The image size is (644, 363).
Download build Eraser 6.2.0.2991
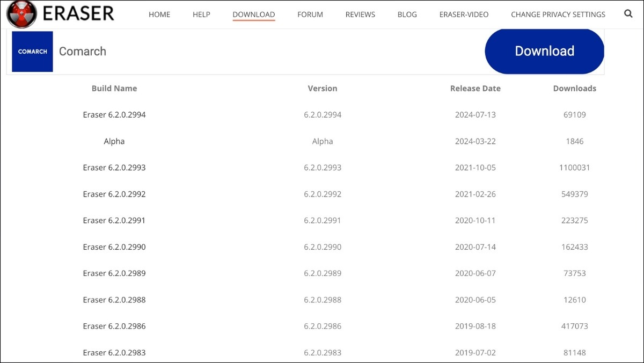(x=114, y=220)
